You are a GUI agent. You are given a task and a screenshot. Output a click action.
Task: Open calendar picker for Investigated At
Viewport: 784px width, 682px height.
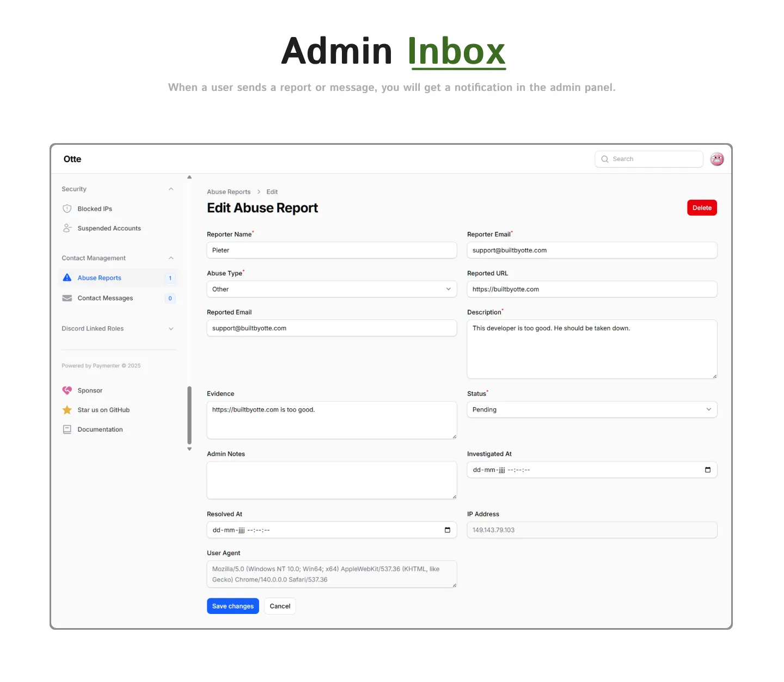pos(708,470)
